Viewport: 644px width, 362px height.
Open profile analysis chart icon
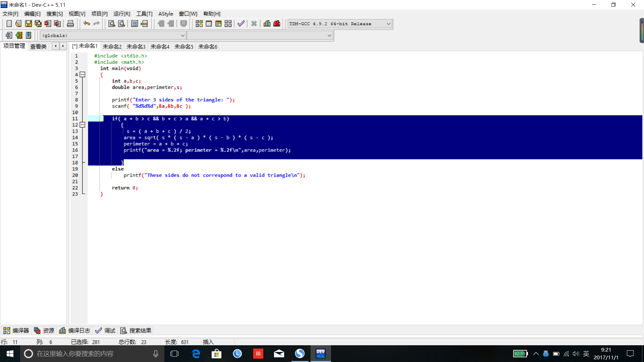point(267,24)
